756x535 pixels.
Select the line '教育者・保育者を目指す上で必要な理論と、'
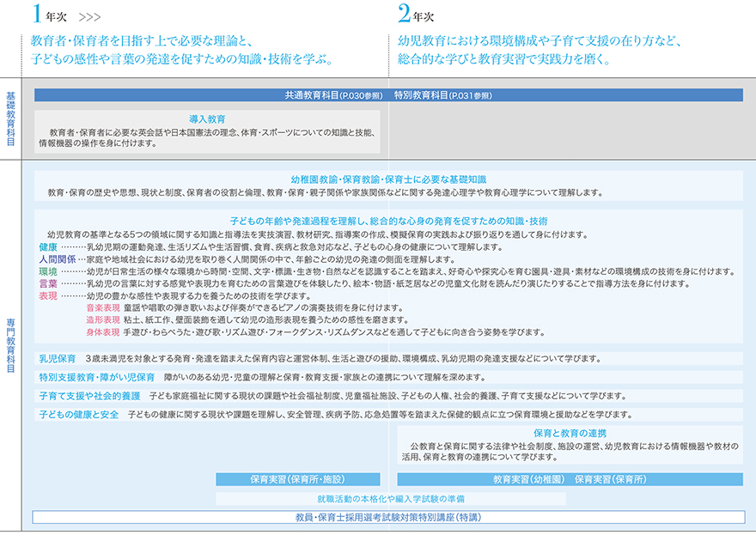(x=143, y=41)
